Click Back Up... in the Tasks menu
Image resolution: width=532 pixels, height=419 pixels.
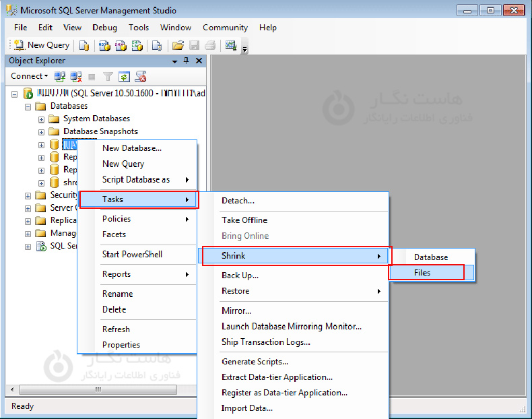tap(240, 275)
